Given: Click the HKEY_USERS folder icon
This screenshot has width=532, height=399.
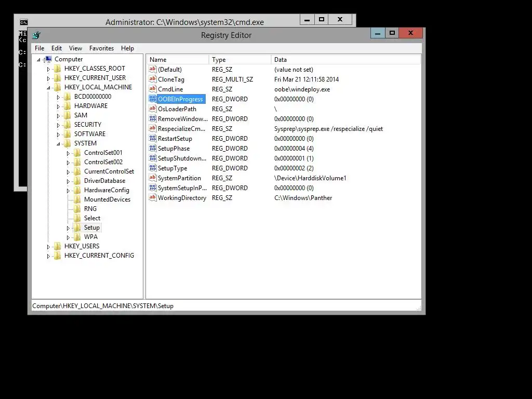Looking at the screenshot, I should [x=58, y=246].
